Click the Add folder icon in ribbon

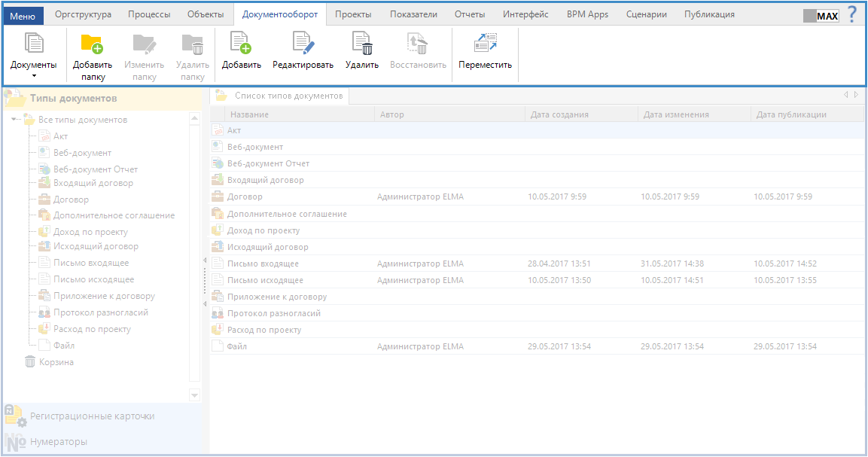92,44
